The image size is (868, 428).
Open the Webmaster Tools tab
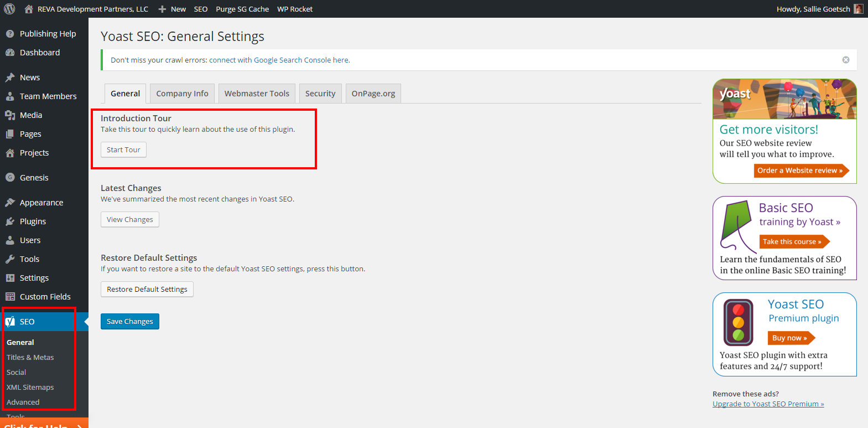[x=257, y=94]
